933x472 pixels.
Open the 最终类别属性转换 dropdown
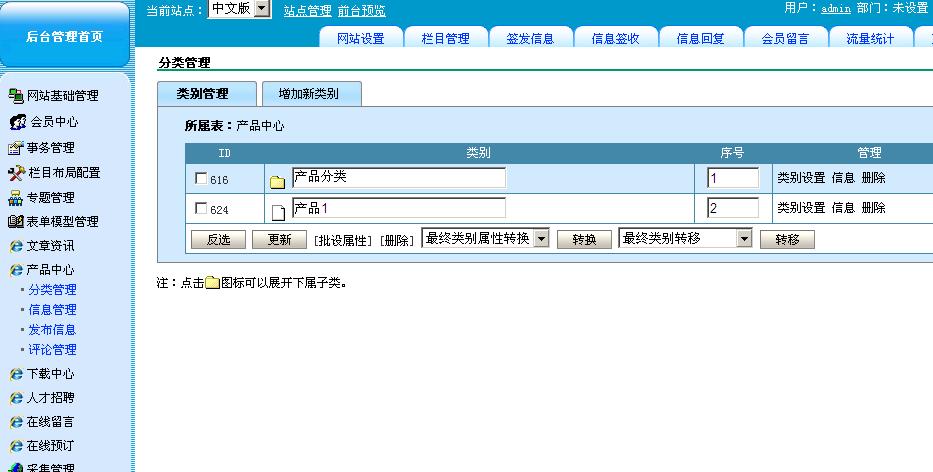(x=540, y=239)
